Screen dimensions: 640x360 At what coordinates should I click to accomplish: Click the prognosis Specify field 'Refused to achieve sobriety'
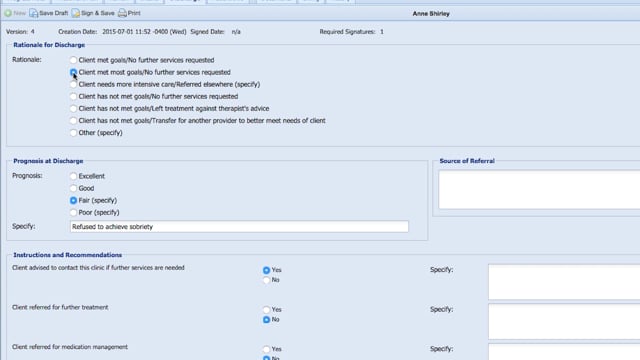tap(239, 227)
